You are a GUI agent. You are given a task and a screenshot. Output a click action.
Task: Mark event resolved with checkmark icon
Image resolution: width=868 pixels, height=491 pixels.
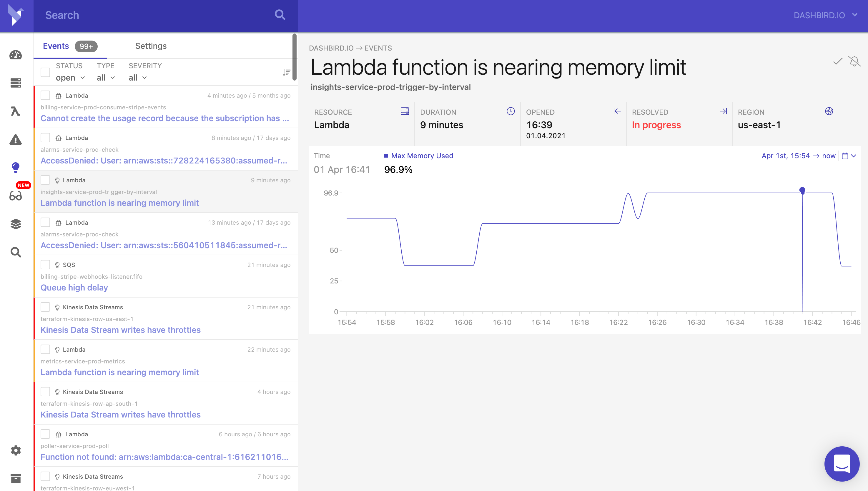pos(838,61)
